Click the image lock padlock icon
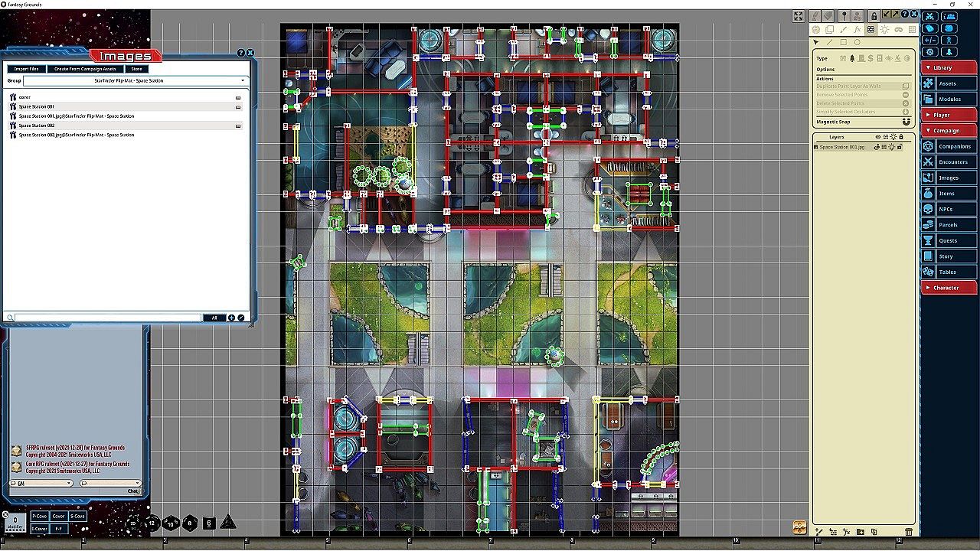This screenshot has height=551, width=980. tap(874, 16)
